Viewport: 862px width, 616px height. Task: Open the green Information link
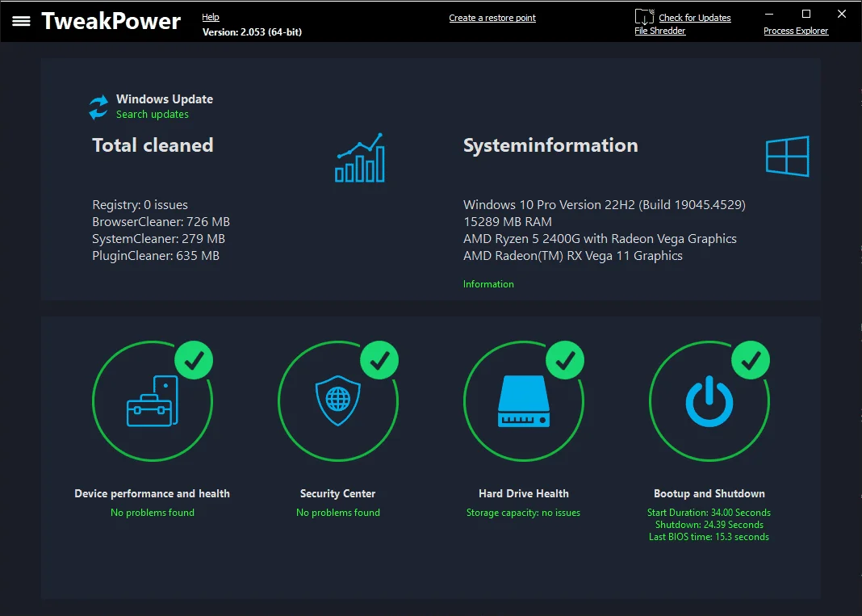click(x=488, y=284)
